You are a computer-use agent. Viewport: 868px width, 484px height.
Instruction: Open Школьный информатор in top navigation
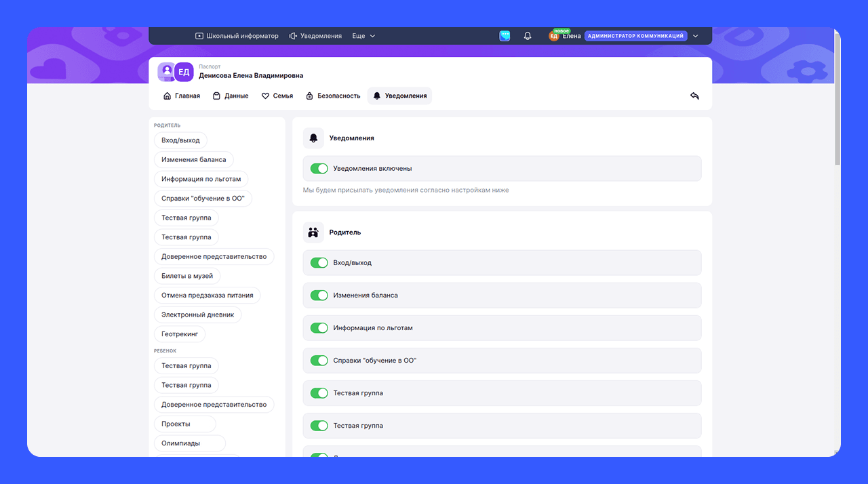click(x=237, y=36)
